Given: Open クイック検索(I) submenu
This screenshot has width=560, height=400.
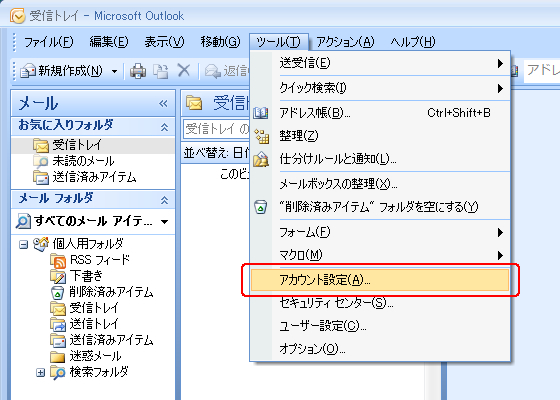Looking at the screenshot, I should [x=380, y=88].
